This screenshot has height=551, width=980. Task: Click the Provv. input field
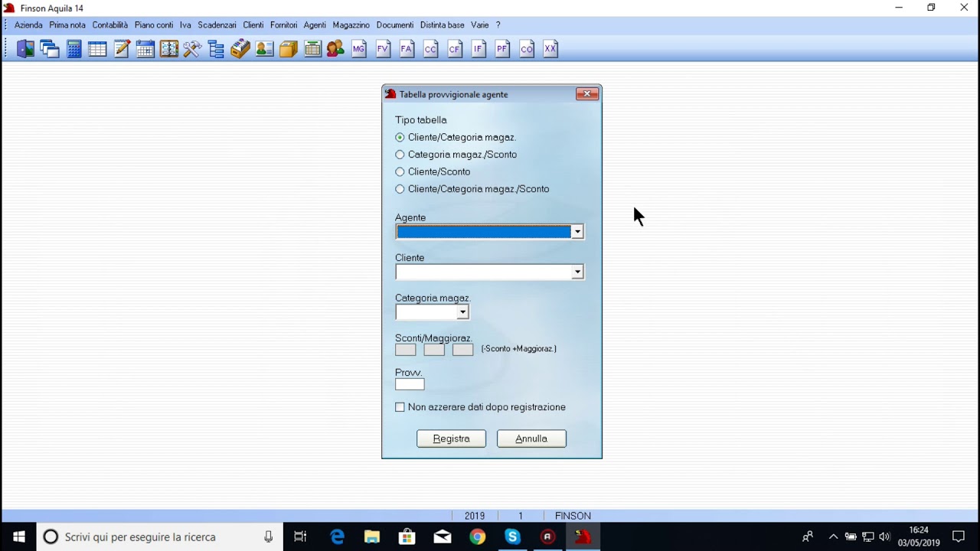(410, 384)
